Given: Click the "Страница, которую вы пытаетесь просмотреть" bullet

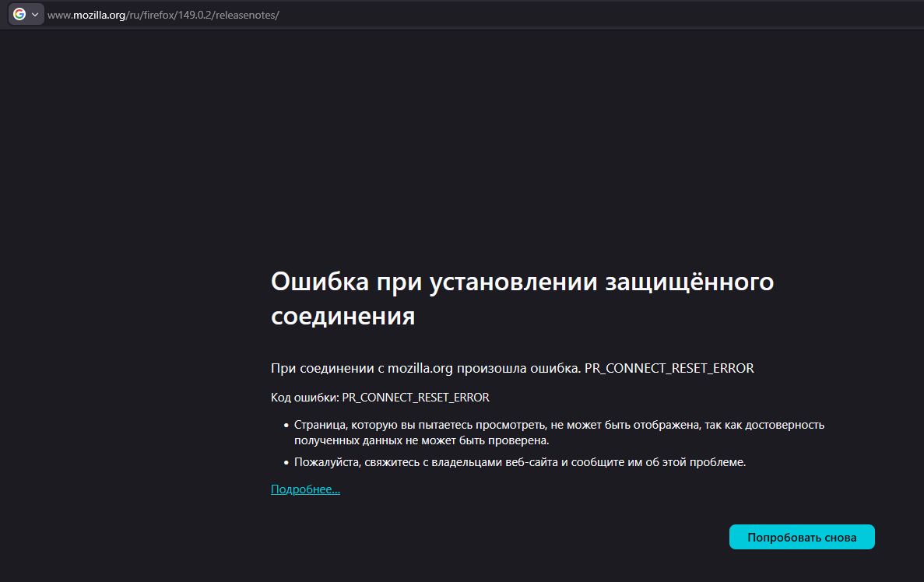Looking at the screenshot, I should point(559,433).
